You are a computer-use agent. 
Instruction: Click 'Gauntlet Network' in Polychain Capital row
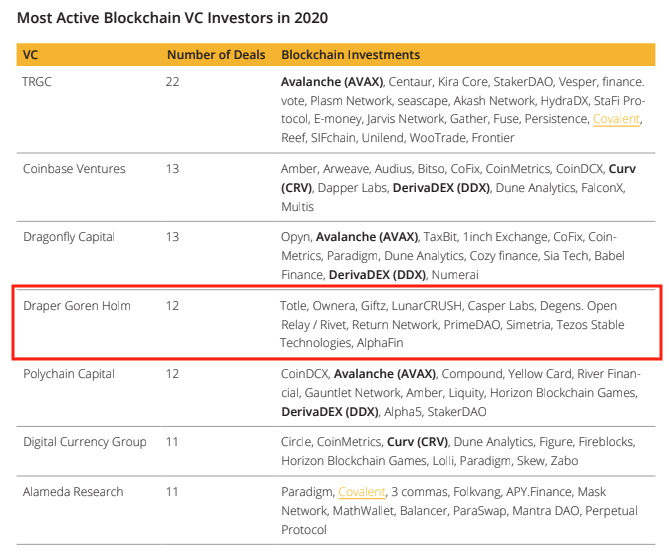(x=352, y=393)
